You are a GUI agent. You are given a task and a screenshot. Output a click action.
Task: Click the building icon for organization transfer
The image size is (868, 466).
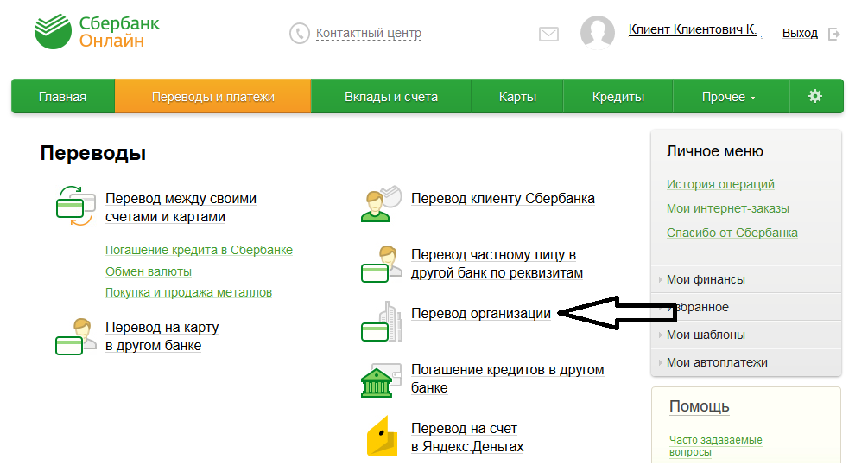[x=382, y=322]
